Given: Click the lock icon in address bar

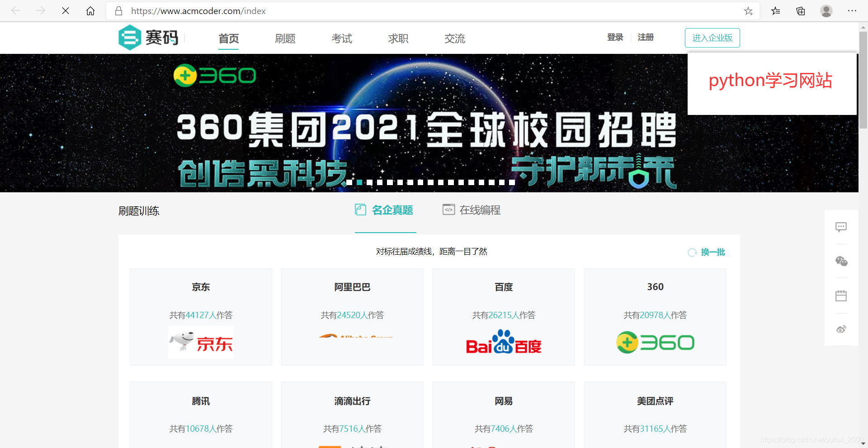Looking at the screenshot, I should tap(119, 11).
